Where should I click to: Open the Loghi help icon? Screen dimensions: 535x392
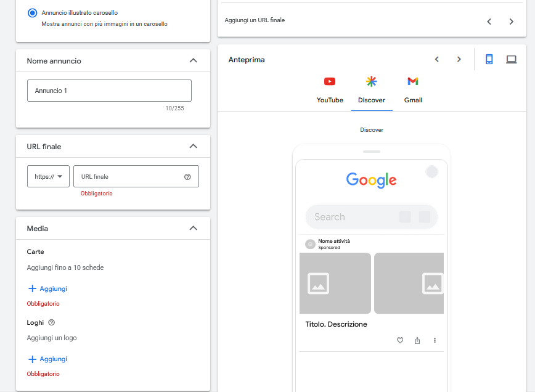point(52,322)
